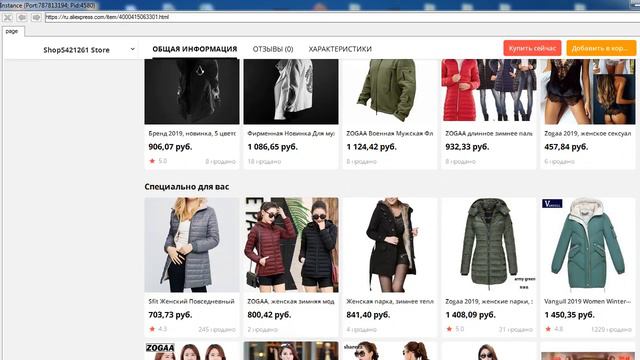Open the Shop5421261 Store name
640x360 pixels.
(76, 50)
